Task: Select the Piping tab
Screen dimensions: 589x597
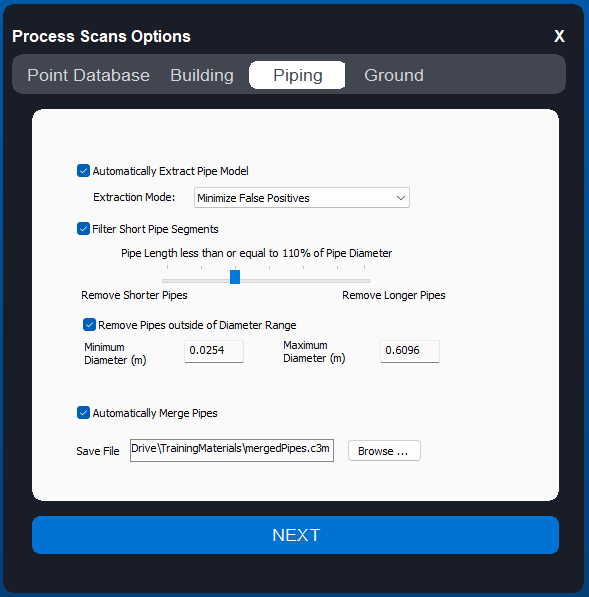Action: click(297, 75)
